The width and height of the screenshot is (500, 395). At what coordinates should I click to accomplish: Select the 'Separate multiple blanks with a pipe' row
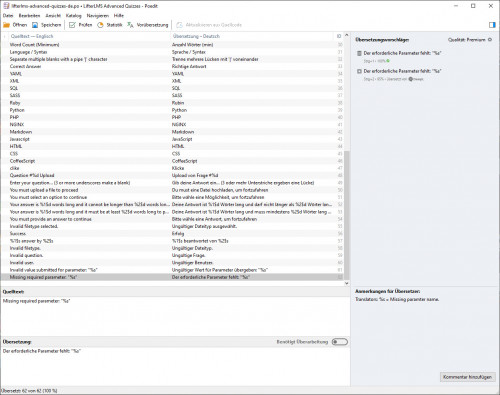pos(172,59)
